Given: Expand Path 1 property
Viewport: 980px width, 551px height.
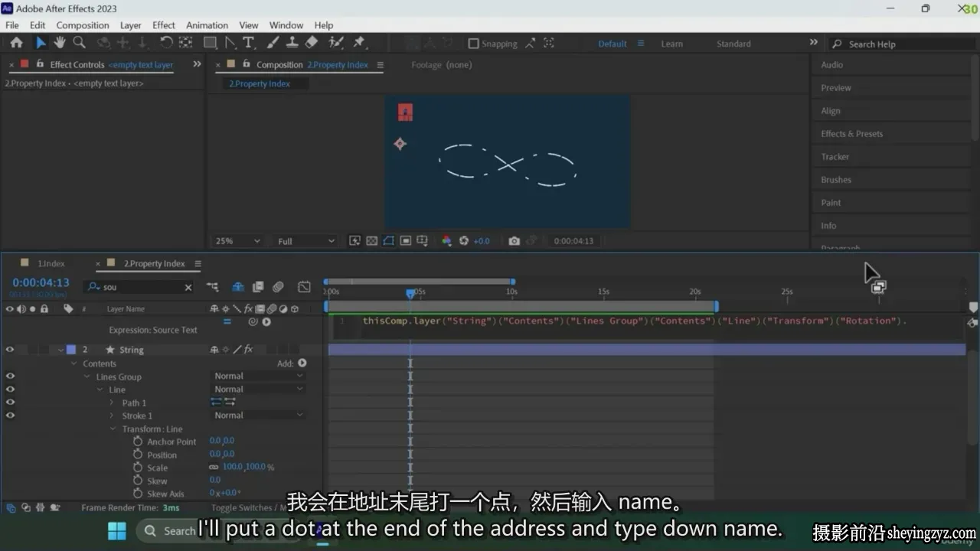Looking at the screenshot, I should tap(112, 403).
